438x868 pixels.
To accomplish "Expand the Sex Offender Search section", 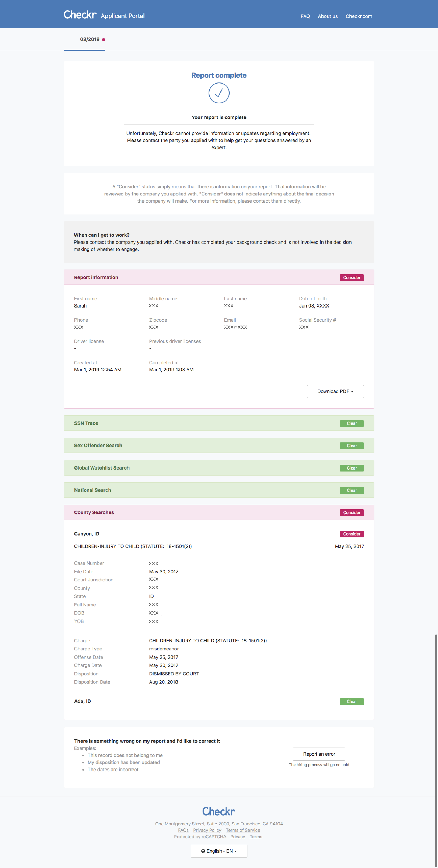I will 98,446.
